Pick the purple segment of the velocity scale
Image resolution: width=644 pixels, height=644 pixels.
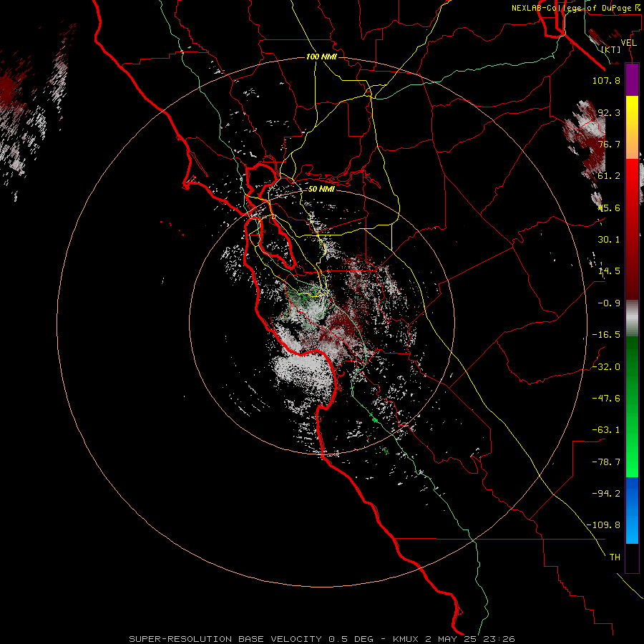tap(632, 79)
